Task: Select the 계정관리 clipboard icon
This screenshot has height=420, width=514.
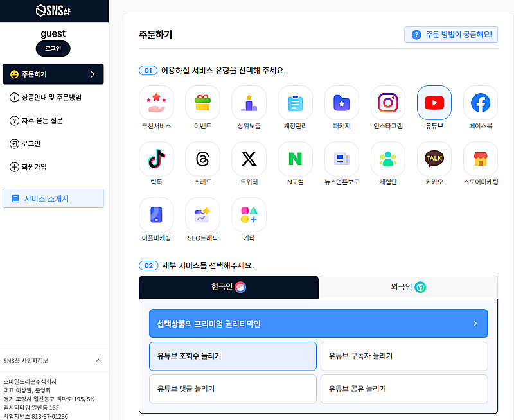Action: [295, 103]
